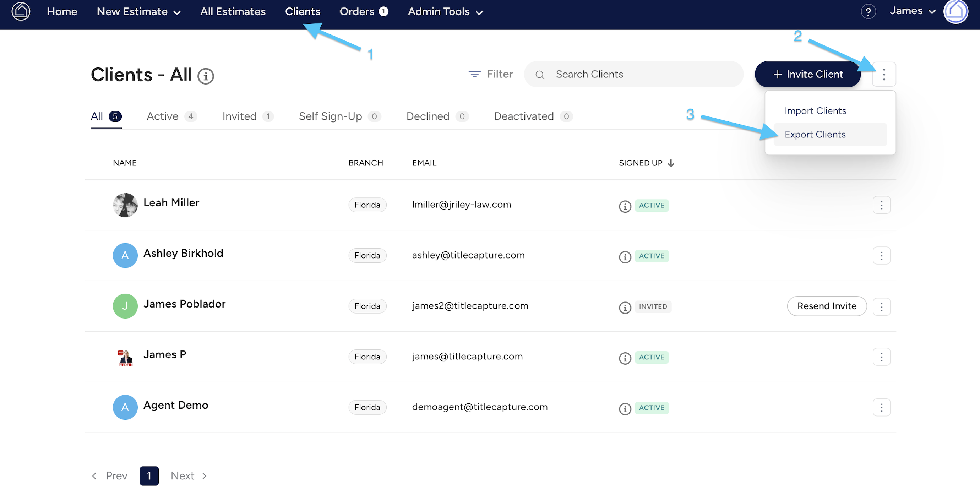Open the help question mark icon

tap(868, 12)
